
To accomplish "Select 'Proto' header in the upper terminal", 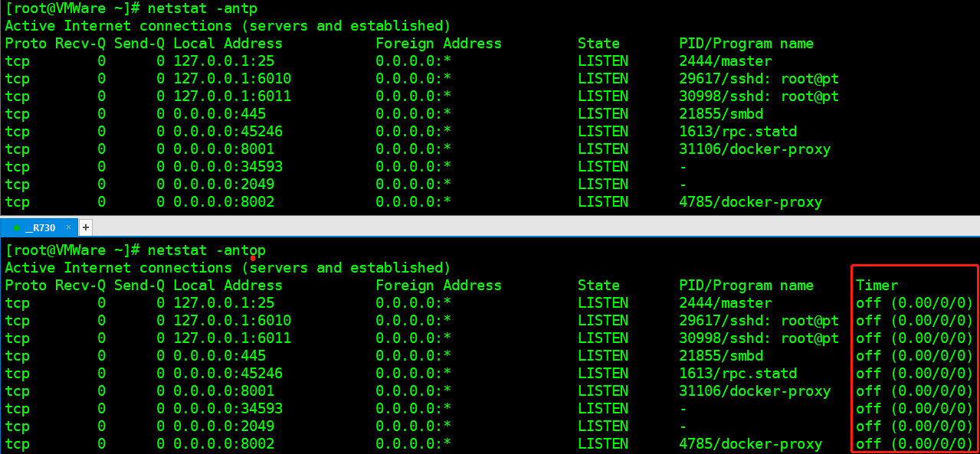I will coord(26,44).
